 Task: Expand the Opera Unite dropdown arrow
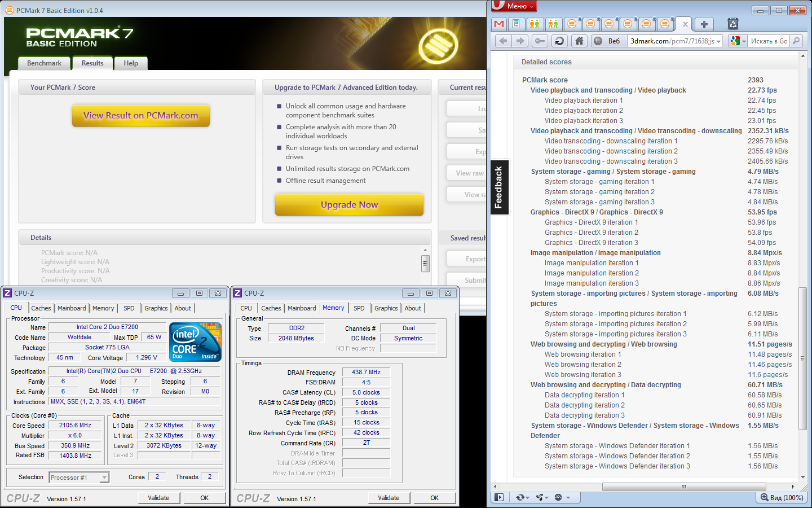[x=547, y=497]
